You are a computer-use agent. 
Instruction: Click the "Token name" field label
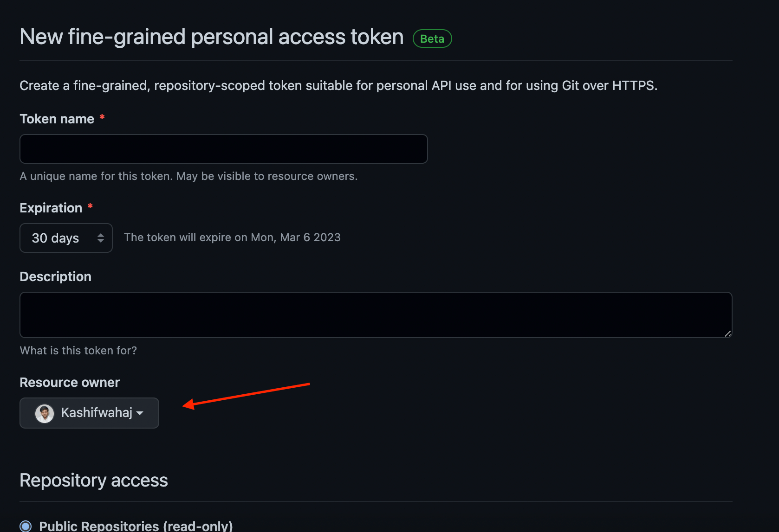coord(57,119)
